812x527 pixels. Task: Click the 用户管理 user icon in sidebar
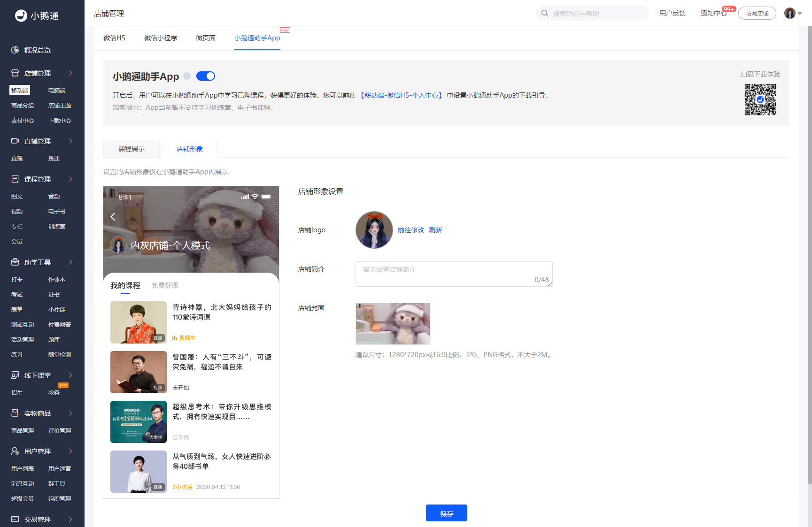[x=15, y=451]
